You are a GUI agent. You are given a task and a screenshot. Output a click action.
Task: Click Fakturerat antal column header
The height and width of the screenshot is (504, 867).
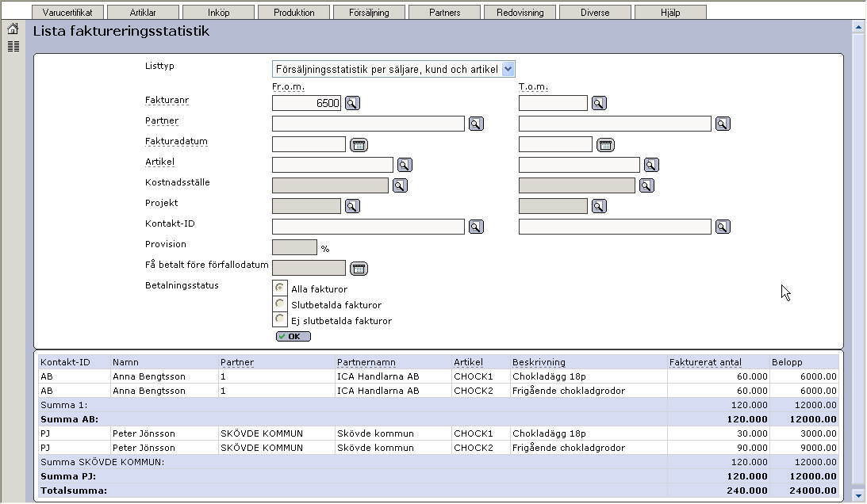click(705, 362)
